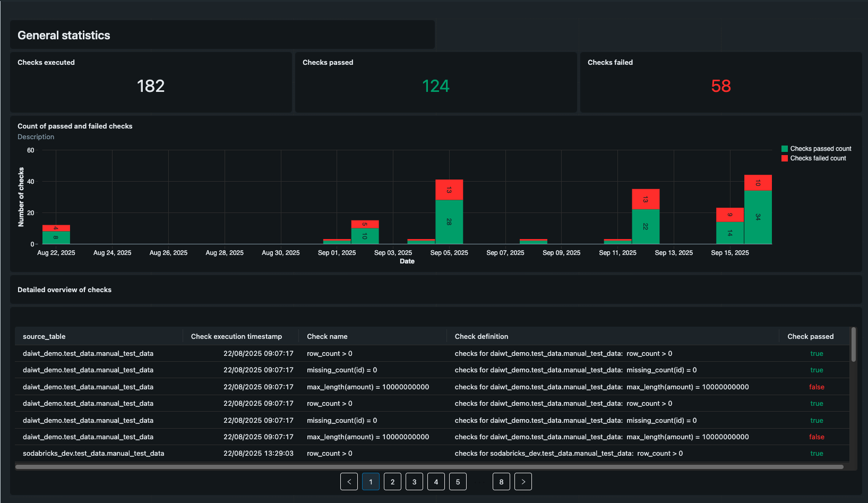Open page 8 of the checks table

(501, 481)
